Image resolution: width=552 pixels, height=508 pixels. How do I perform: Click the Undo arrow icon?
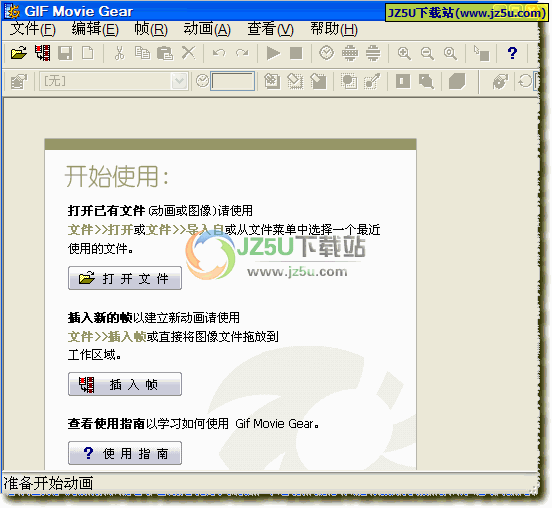coord(219,53)
